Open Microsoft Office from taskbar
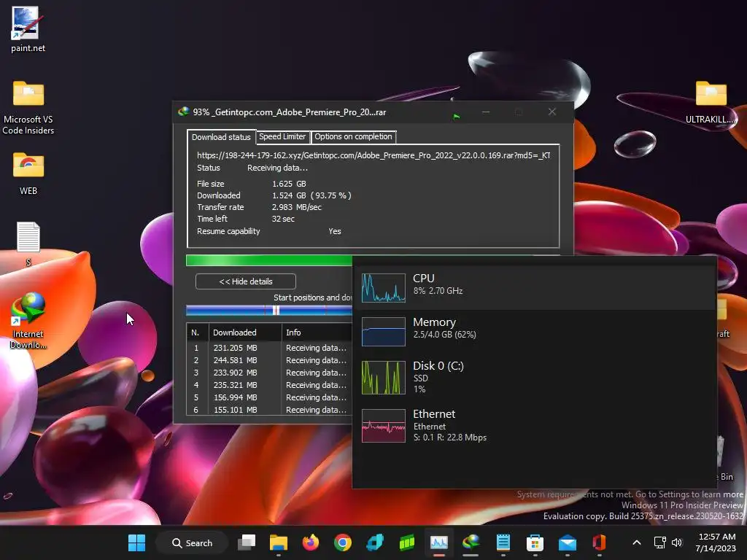Viewport: 747px width, 560px height. coord(600,542)
